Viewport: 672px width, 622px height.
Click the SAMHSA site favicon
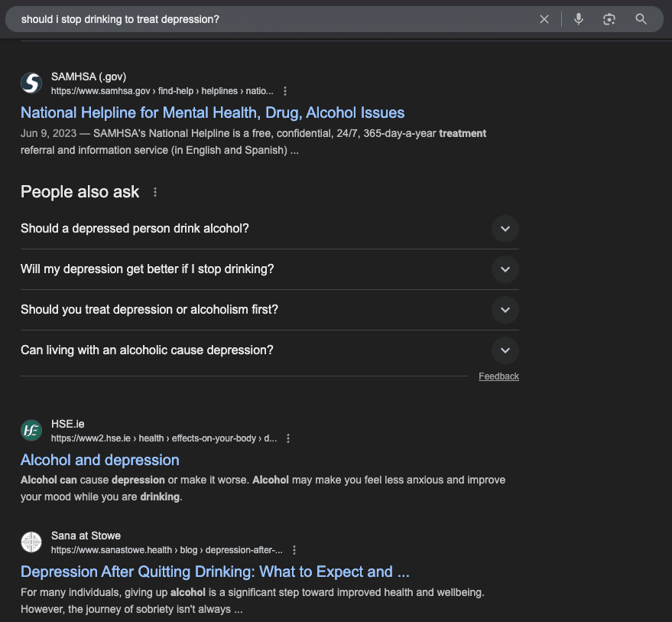(x=31, y=83)
